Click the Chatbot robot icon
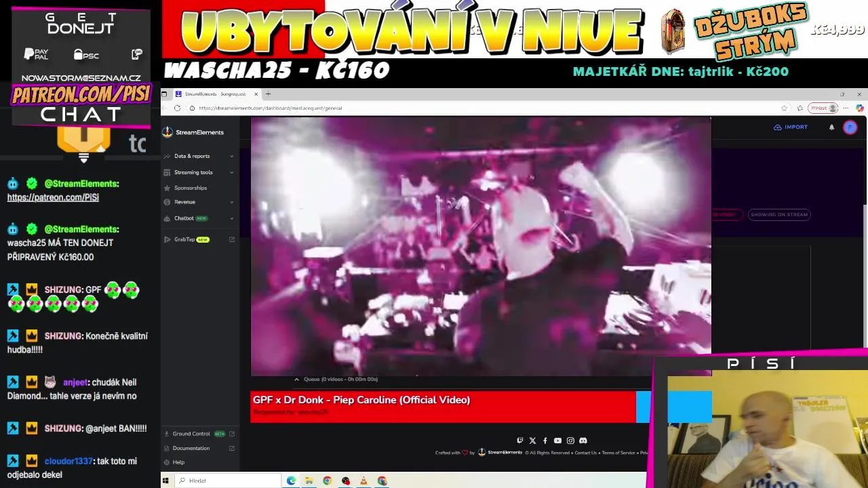 (167, 218)
